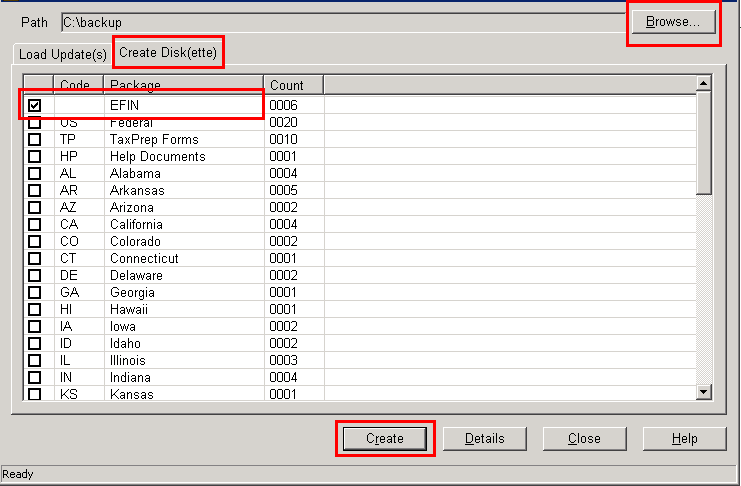Click the Path input field
The width and height of the screenshot is (741, 486).
click(340, 21)
